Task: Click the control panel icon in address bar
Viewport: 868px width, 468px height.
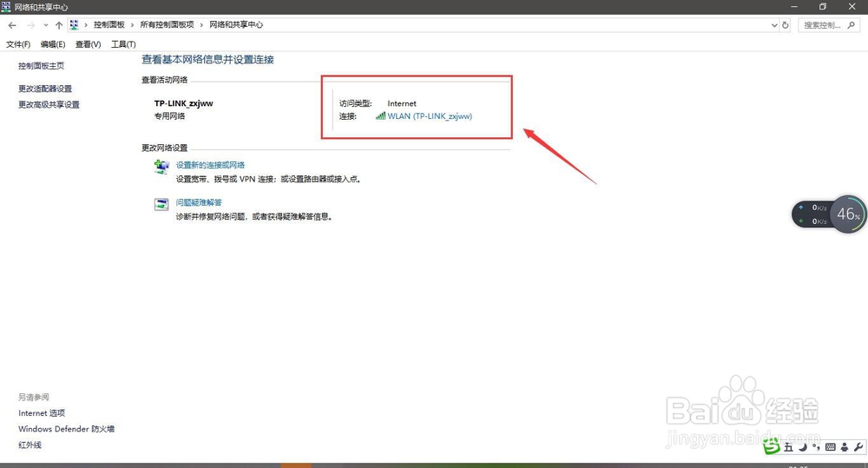Action: pos(74,25)
